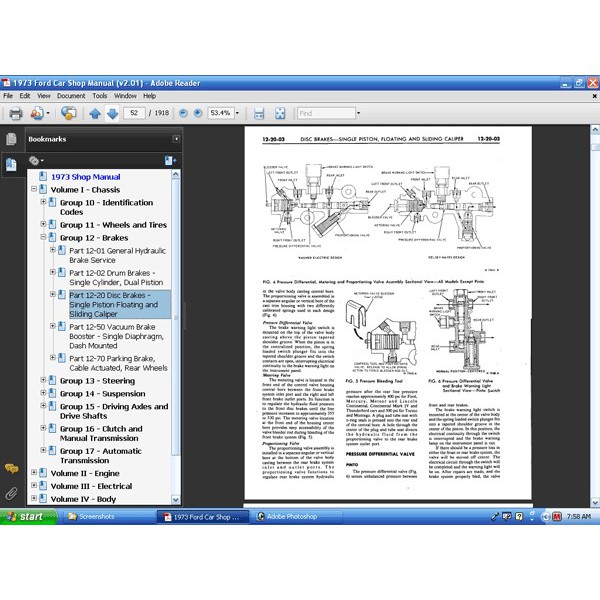Click the Windows start button
This screenshot has width=600, height=600.
[28, 517]
